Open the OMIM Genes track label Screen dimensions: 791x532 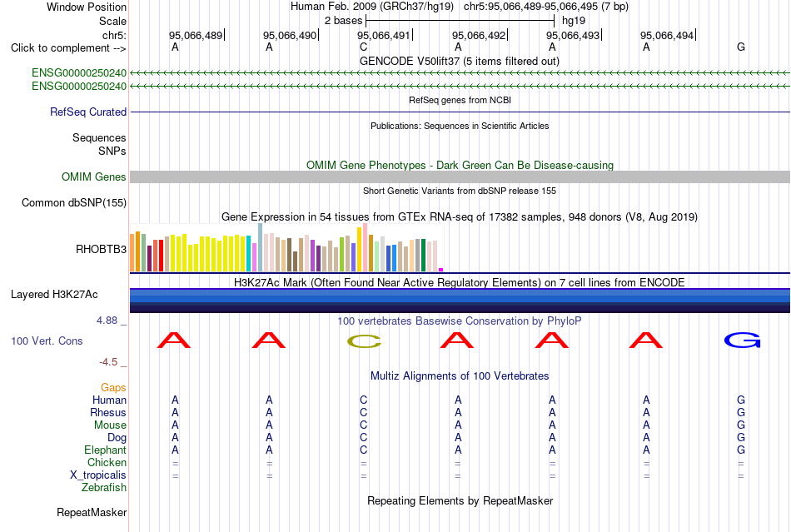(x=93, y=177)
